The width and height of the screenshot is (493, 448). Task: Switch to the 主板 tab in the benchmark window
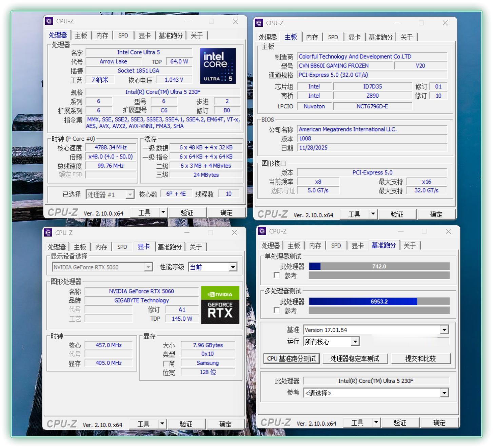pyautogui.click(x=294, y=246)
